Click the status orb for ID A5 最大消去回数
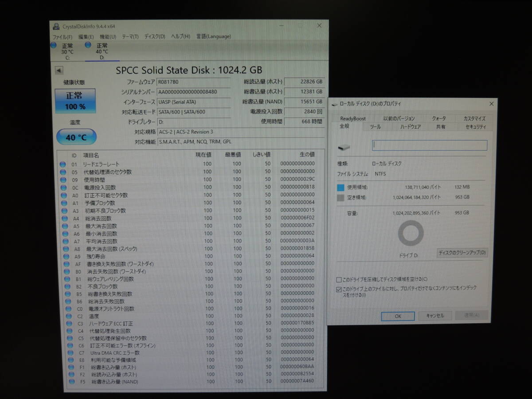Screen dimensions: 532x399 pyautogui.click(x=65, y=226)
